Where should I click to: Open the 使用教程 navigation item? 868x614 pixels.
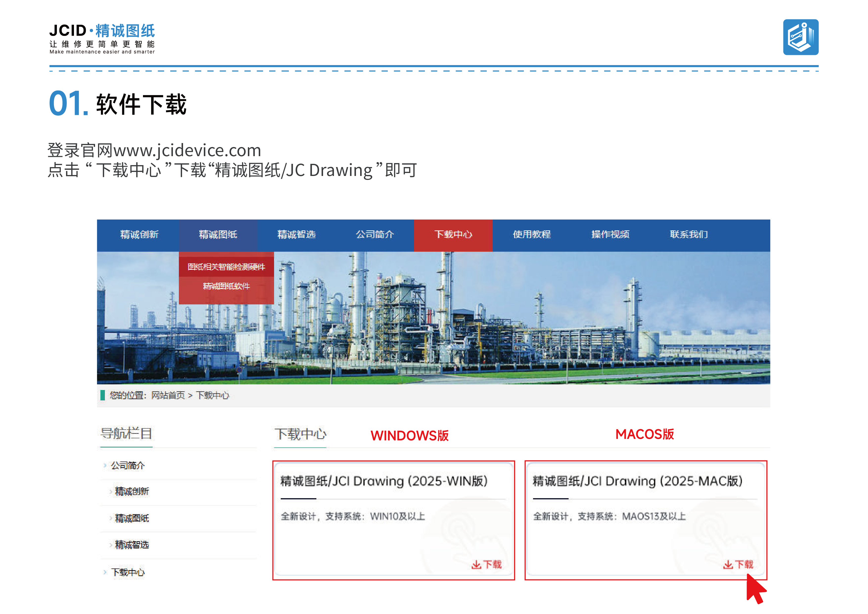tap(532, 235)
